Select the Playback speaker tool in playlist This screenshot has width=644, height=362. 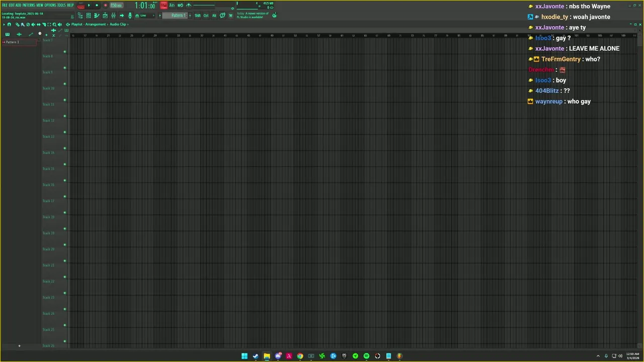[60, 24]
